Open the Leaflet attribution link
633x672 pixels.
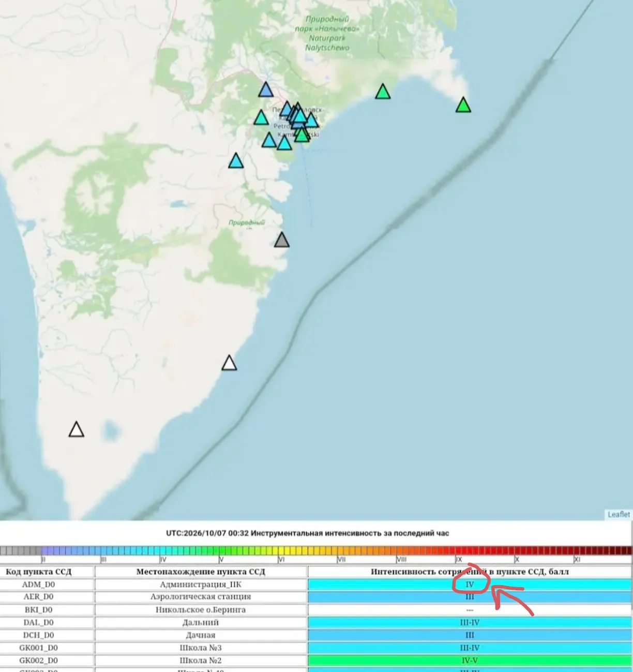click(x=619, y=514)
